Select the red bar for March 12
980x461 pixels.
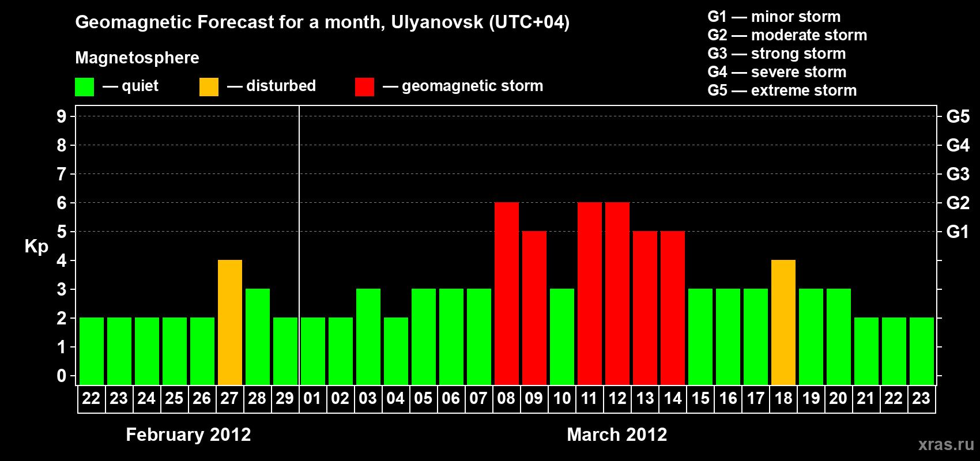point(617,293)
